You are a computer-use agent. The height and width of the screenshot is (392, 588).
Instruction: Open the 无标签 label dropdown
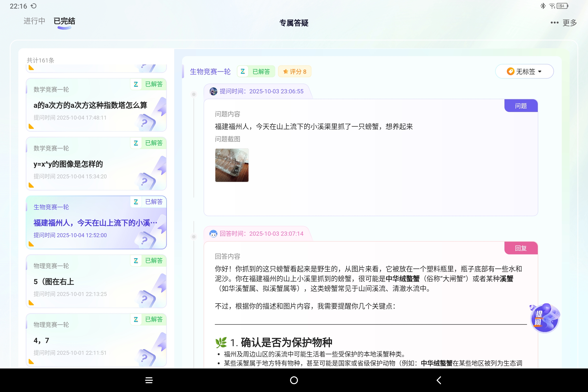coord(525,71)
